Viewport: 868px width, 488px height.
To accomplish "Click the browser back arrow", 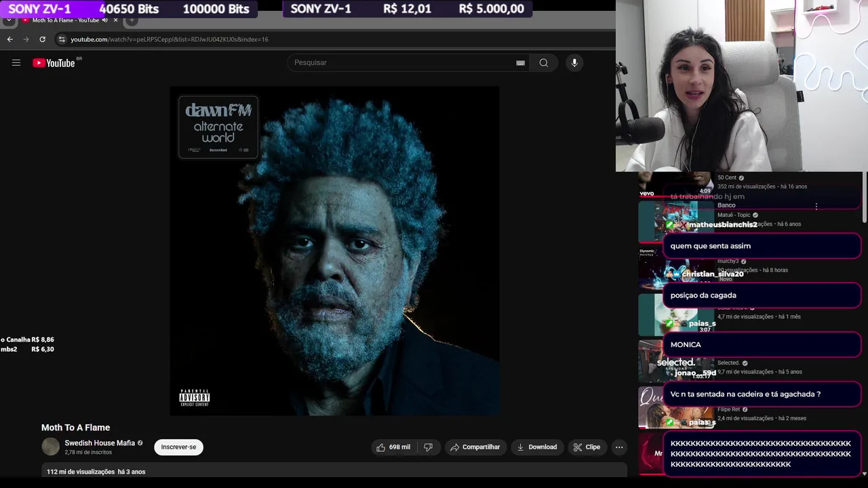I will pos(9,39).
